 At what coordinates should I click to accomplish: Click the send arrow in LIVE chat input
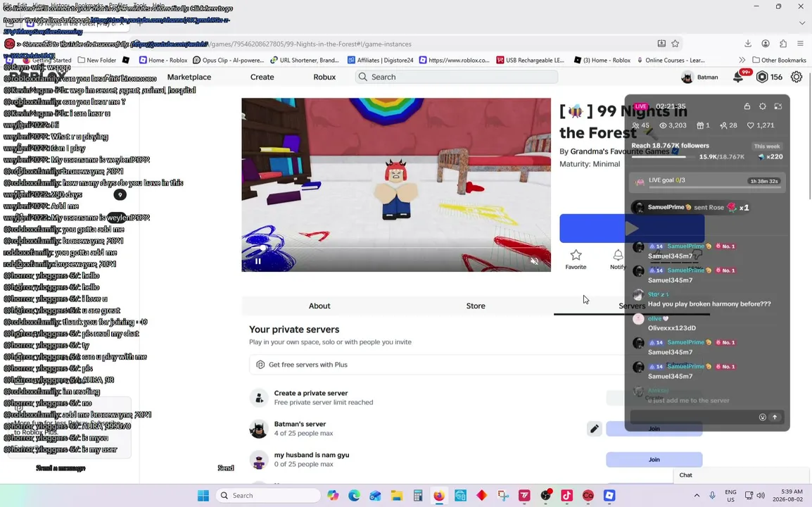point(775,418)
